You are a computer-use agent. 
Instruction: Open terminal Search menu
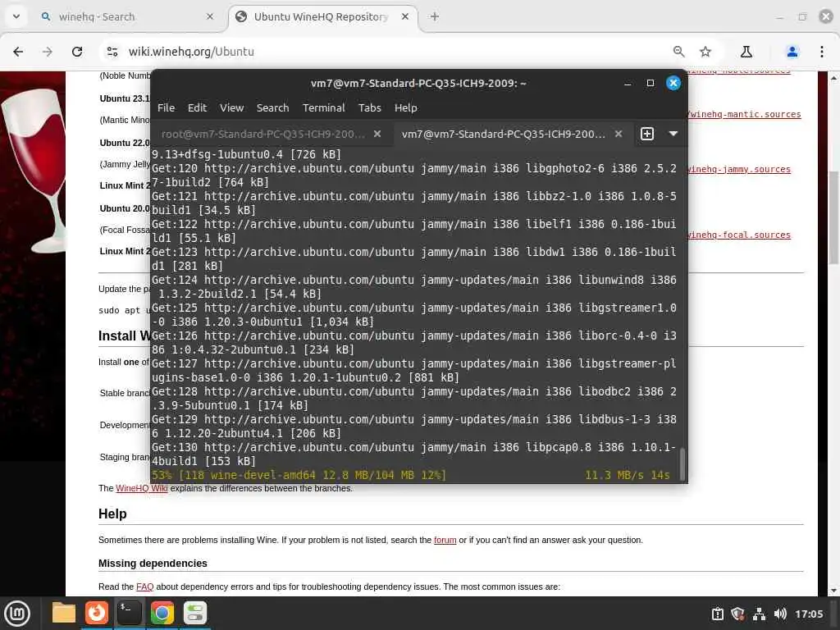272,107
